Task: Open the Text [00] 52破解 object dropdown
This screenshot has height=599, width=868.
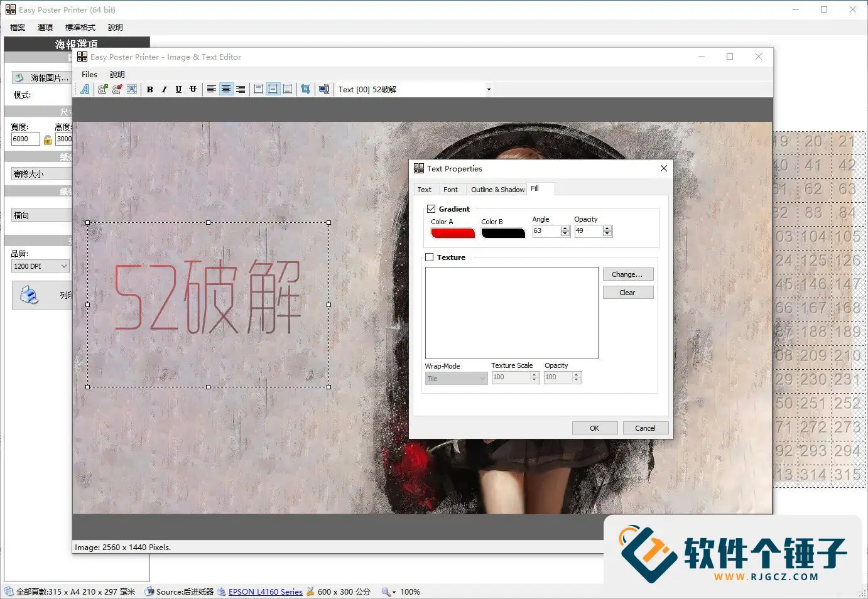Action: pos(489,89)
